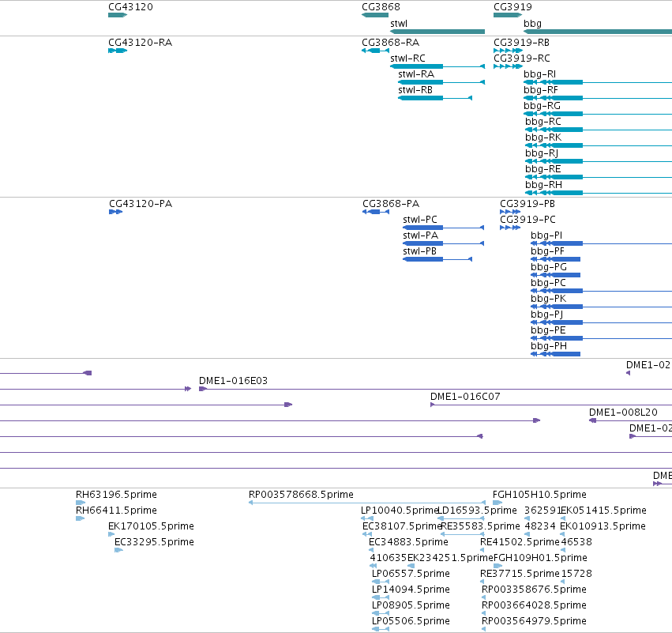Viewport: 672px width, 633px height.
Task: Select EST LP08905.5prime
Action: pyautogui.click(x=411, y=606)
